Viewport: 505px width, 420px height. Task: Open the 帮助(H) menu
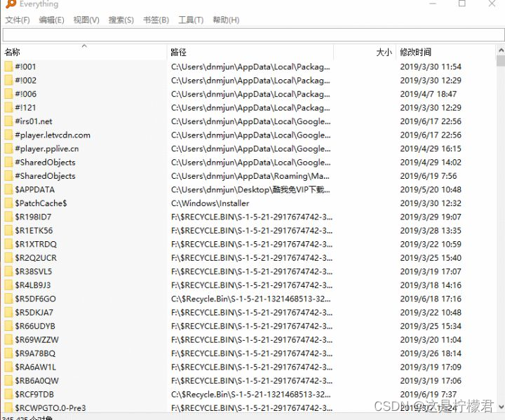226,20
